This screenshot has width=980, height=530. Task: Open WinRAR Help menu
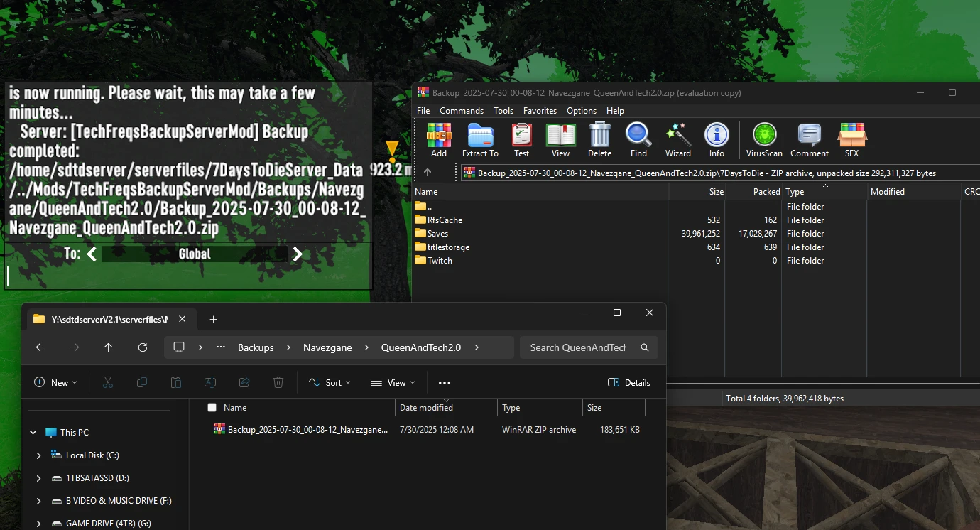(615, 111)
